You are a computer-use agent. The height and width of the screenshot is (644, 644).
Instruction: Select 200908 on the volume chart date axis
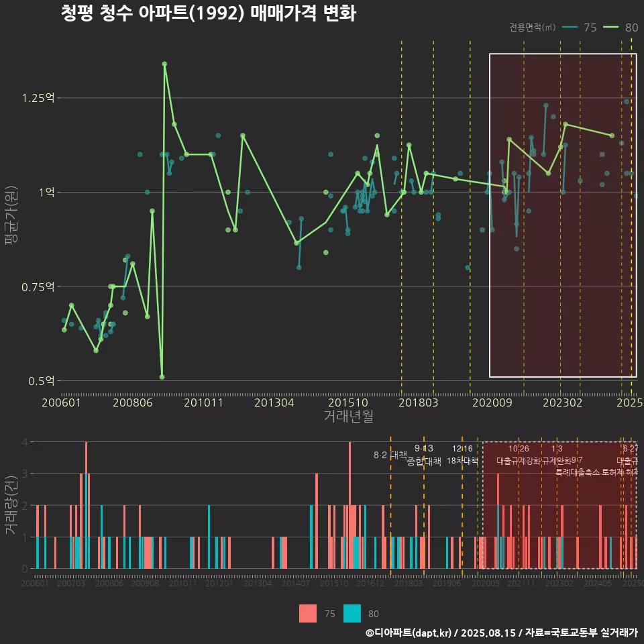[x=145, y=583]
